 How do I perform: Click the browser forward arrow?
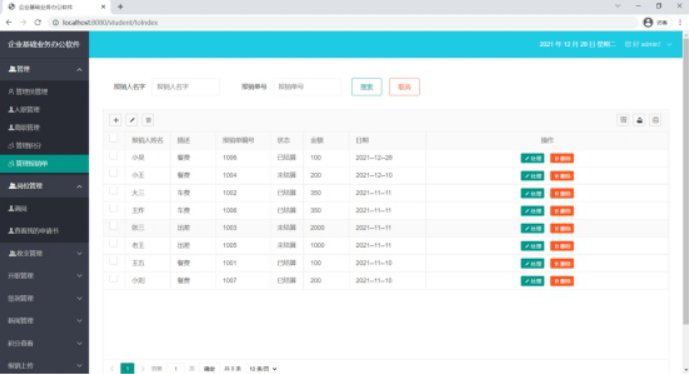tap(23, 22)
